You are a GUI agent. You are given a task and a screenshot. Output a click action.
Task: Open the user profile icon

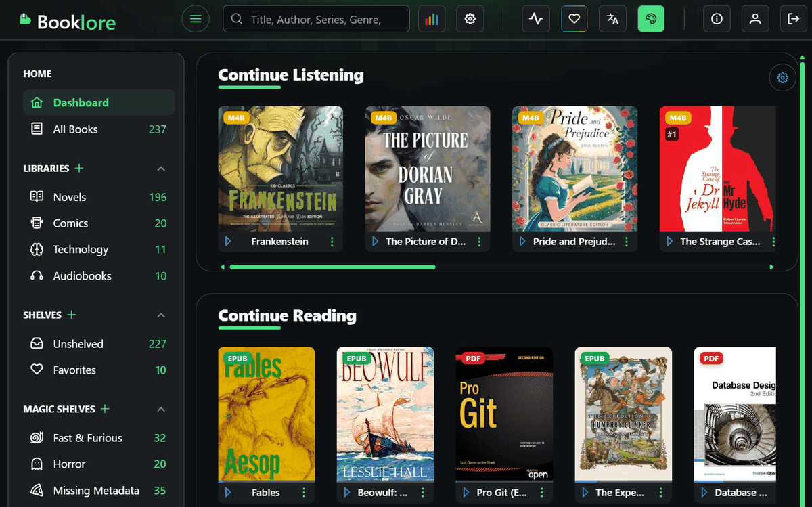click(755, 19)
